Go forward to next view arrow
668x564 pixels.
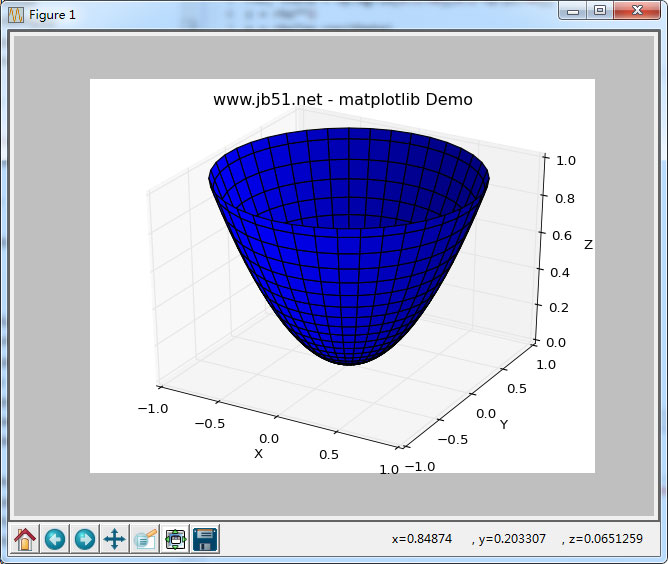[x=85, y=539]
